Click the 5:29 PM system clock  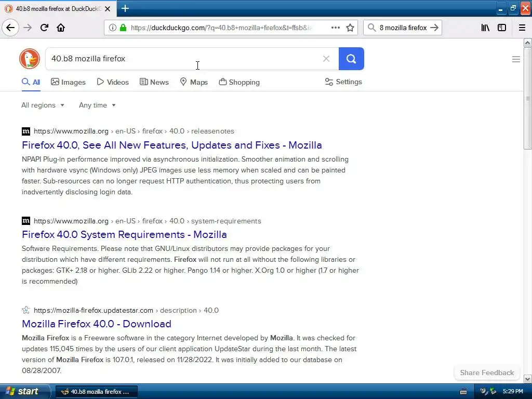[x=513, y=392]
